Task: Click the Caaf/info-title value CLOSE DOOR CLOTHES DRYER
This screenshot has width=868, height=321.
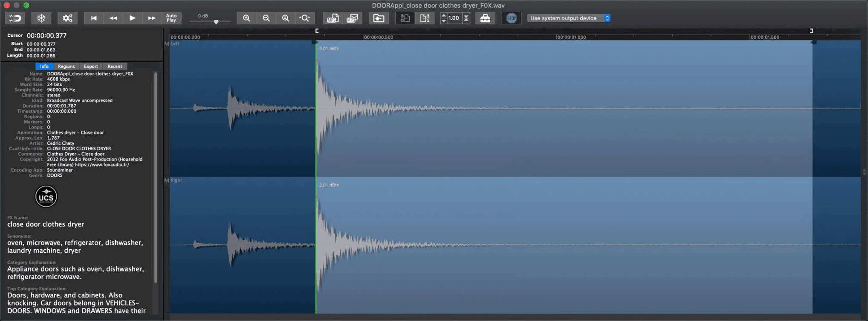Action: click(x=79, y=149)
